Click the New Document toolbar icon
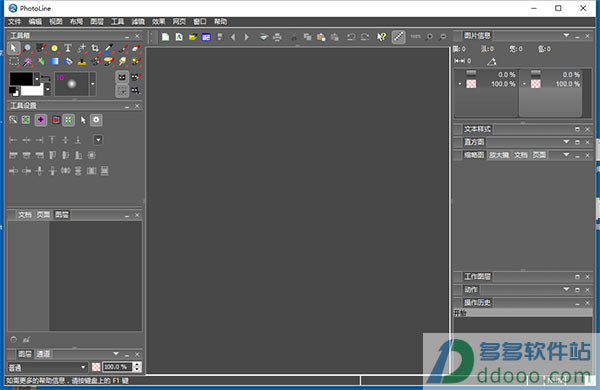This screenshot has height=390, width=600. 165,37
